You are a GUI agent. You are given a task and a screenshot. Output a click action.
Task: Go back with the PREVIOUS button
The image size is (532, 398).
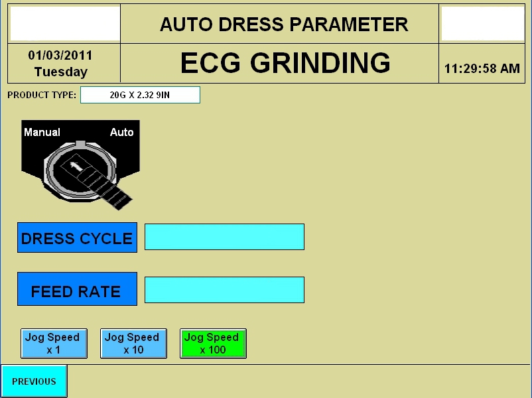point(34,381)
